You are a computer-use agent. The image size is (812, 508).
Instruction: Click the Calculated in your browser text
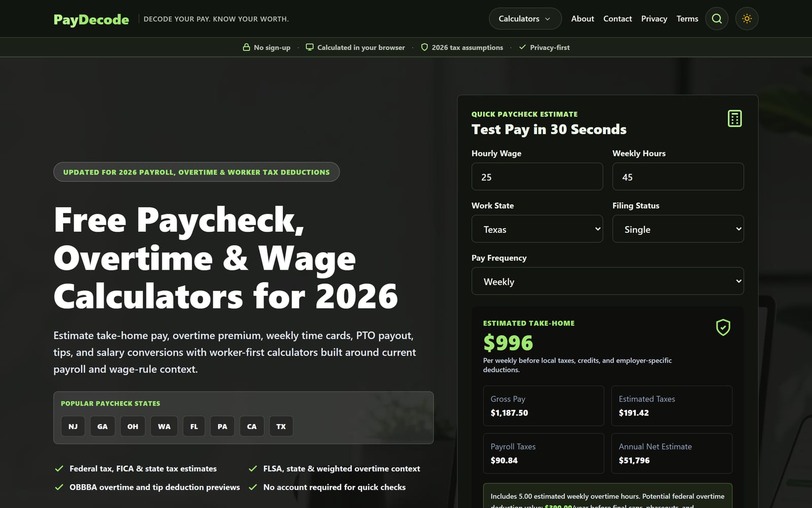tap(361, 47)
